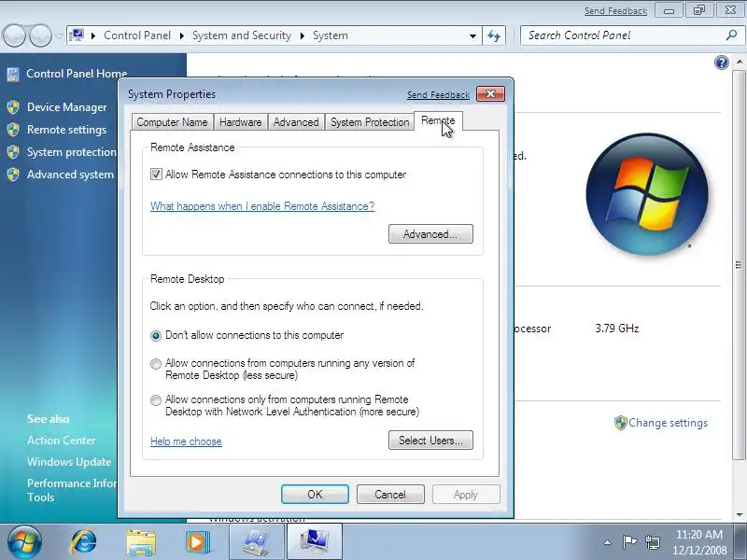Show hidden tray icons arrow
The height and width of the screenshot is (560, 747).
tap(608, 542)
